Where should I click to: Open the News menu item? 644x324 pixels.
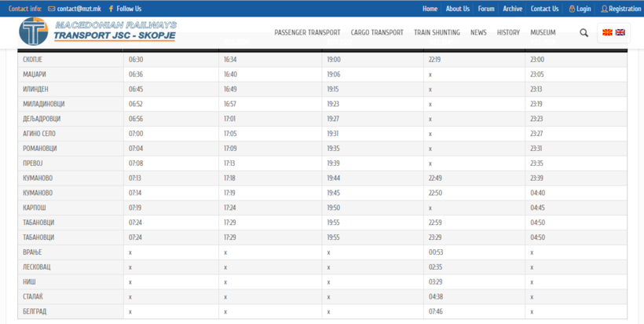coord(478,33)
